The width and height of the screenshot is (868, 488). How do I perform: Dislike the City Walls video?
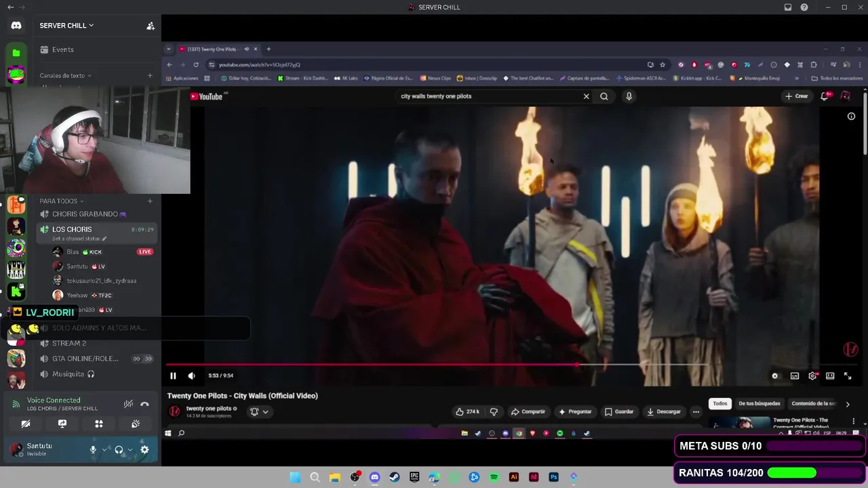pos(494,411)
